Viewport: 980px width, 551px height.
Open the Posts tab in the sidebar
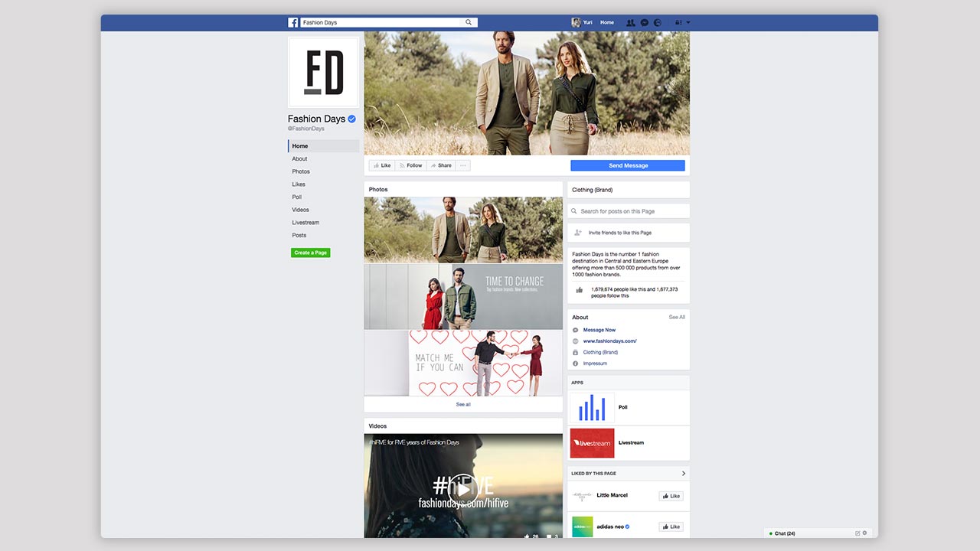point(299,235)
